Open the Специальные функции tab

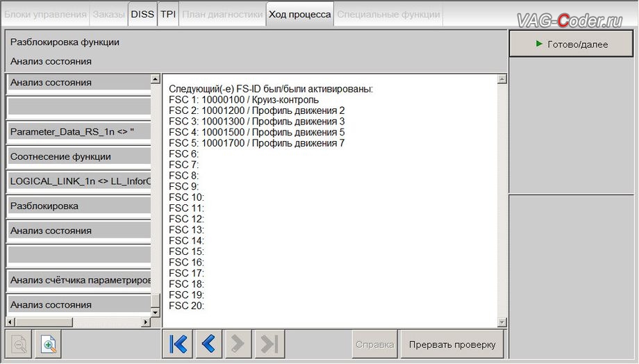388,15
